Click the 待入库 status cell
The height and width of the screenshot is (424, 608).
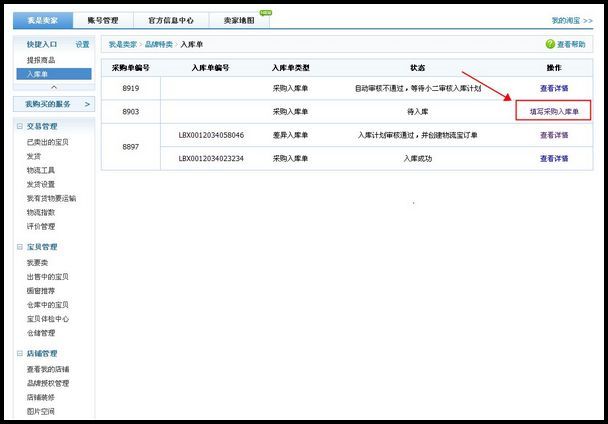(418, 112)
